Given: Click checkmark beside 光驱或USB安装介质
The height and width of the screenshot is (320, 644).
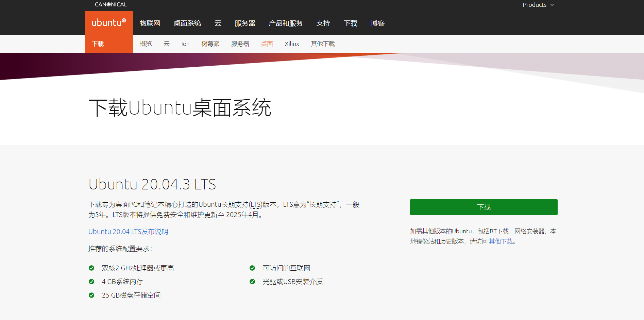Looking at the screenshot, I should tap(252, 282).
